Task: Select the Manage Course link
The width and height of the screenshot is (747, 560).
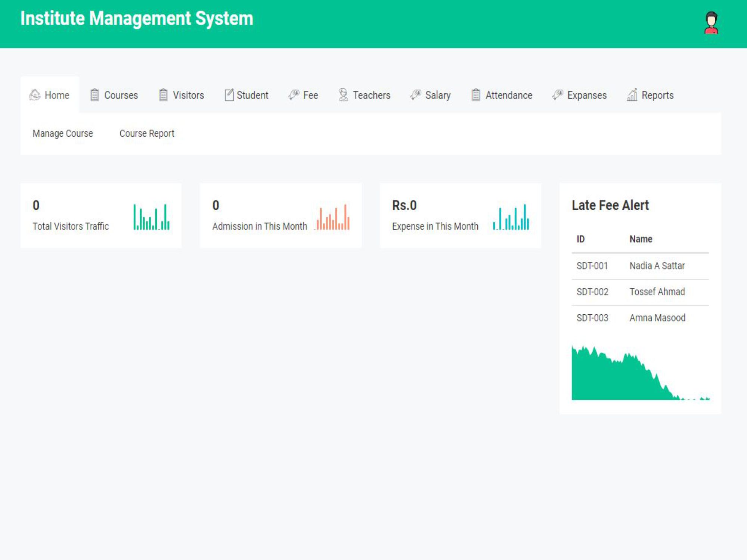Action: pyautogui.click(x=63, y=133)
